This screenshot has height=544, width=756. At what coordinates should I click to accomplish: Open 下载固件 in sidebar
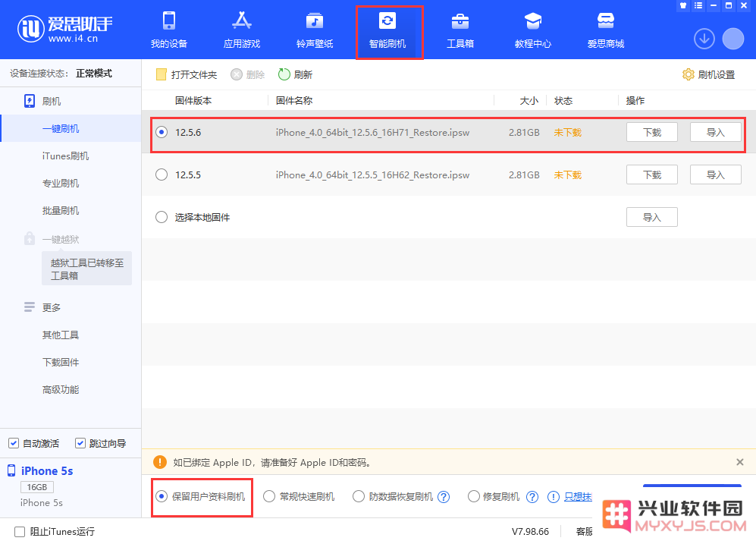60,362
